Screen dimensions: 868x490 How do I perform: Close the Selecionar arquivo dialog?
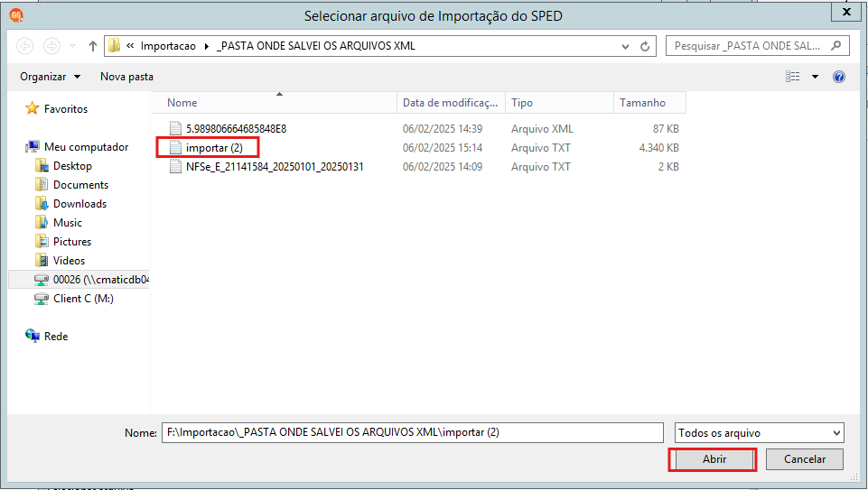[845, 12]
